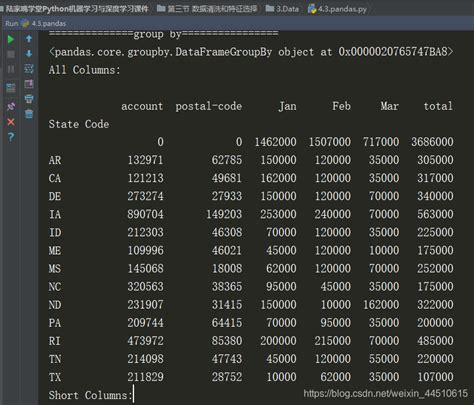
Task: Click the gray stop process icon
Action: click(x=11, y=54)
